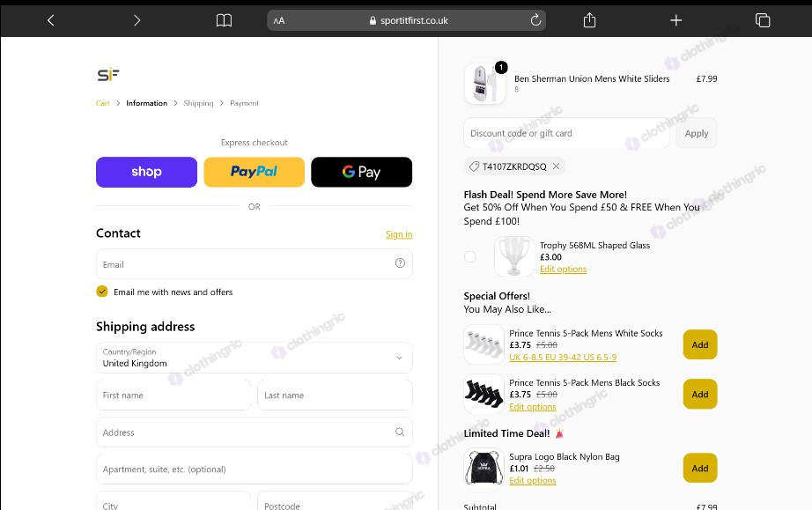This screenshot has width=812, height=510.
Task: Focus the Address input field
Action: (x=255, y=432)
